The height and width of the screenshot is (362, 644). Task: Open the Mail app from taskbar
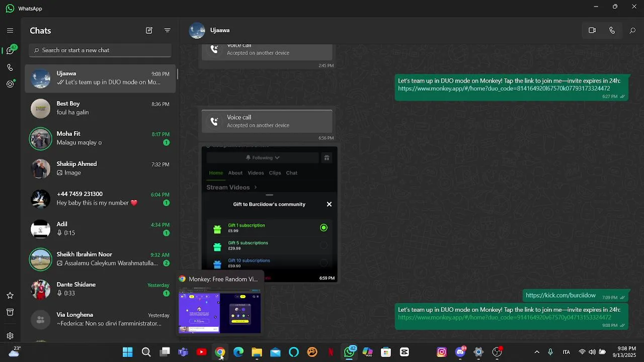point(275,352)
